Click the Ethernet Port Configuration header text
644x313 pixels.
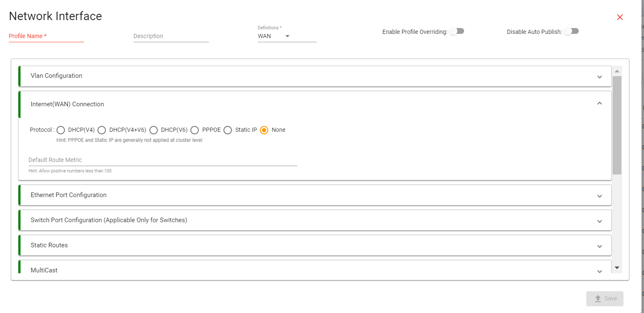(69, 195)
